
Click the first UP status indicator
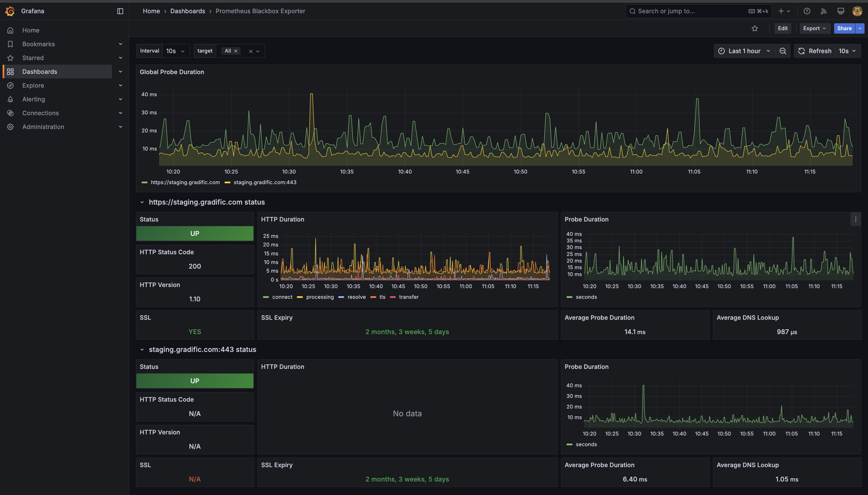point(195,234)
